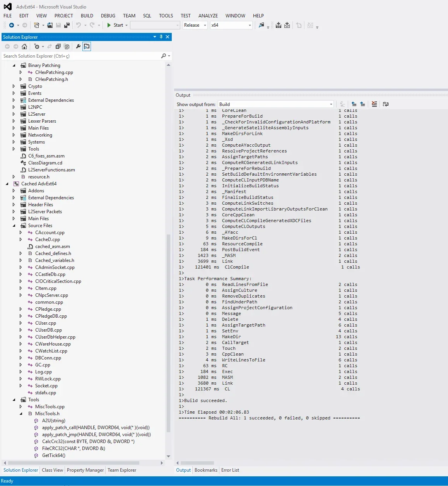
Task: Select the A2U(string) function entry
Action: pos(54,421)
